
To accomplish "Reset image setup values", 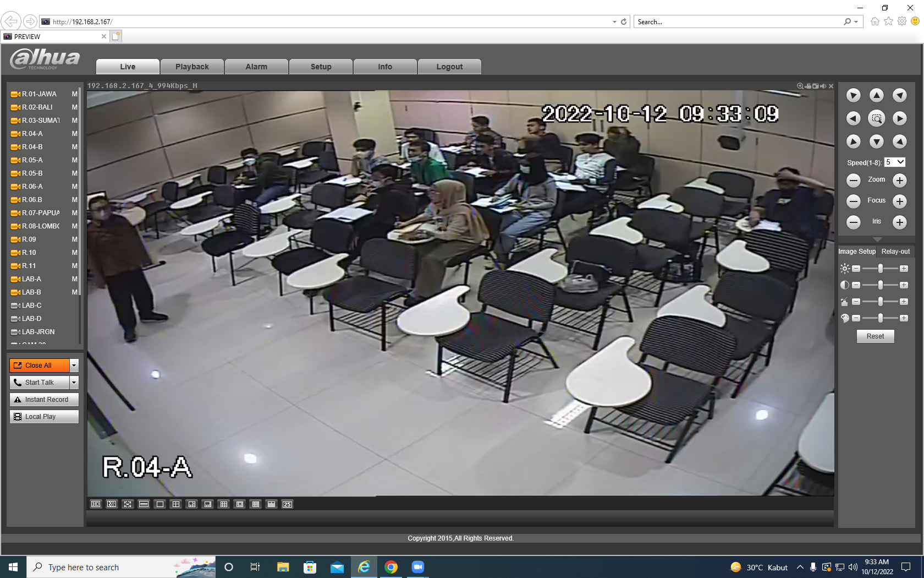I will [x=875, y=336].
